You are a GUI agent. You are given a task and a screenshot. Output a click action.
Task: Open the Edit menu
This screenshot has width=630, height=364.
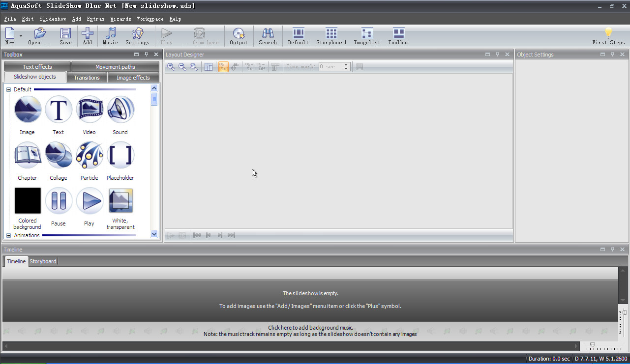tap(28, 19)
